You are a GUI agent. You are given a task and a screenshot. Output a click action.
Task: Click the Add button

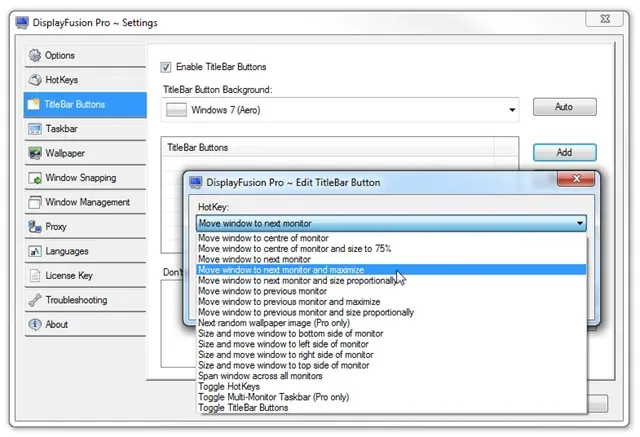click(x=564, y=153)
